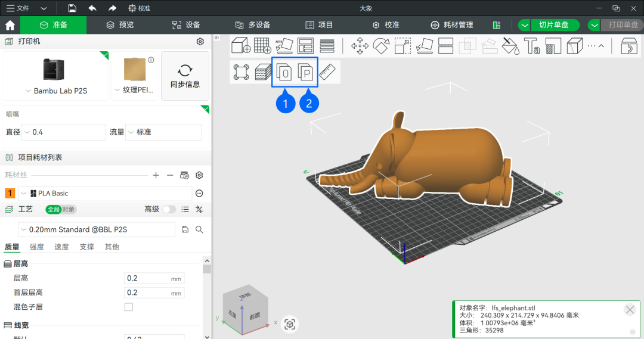This screenshot has height=339, width=644.
Task: Open the 打印单盘 dropdown arrow
Action: [x=595, y=25]
